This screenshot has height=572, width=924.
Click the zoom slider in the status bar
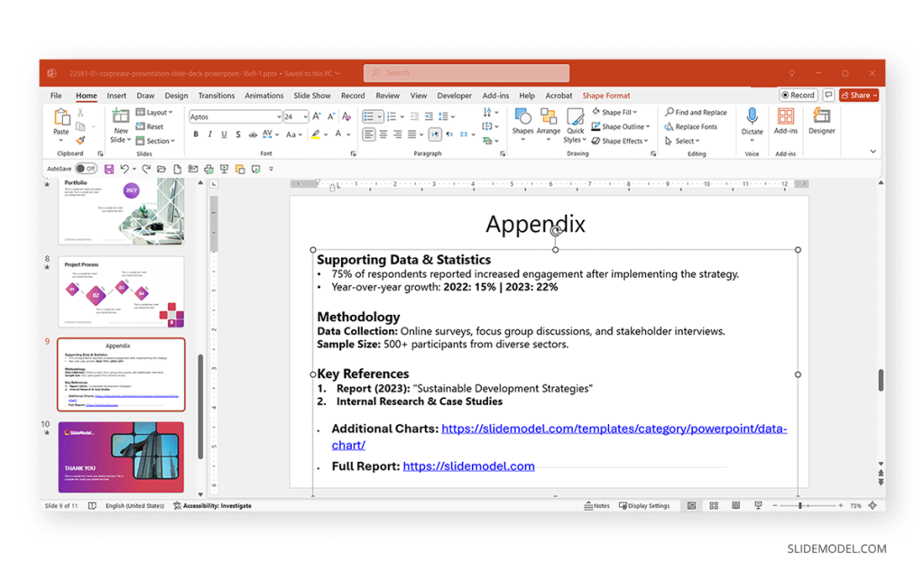click(800, 506)
